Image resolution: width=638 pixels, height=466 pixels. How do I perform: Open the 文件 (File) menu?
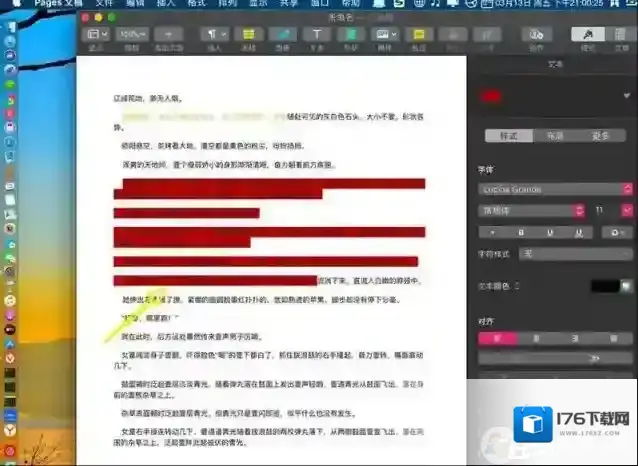(x=104, y=4)
